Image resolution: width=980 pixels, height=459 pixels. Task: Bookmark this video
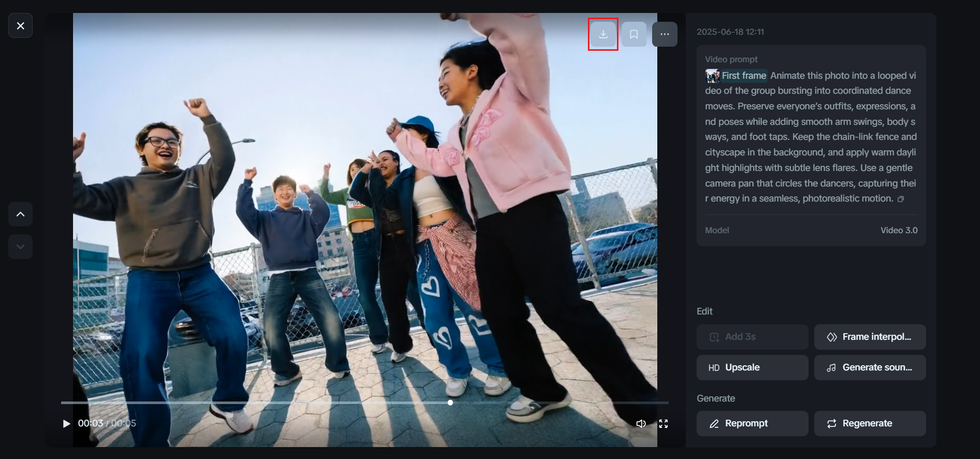(633, 34)
